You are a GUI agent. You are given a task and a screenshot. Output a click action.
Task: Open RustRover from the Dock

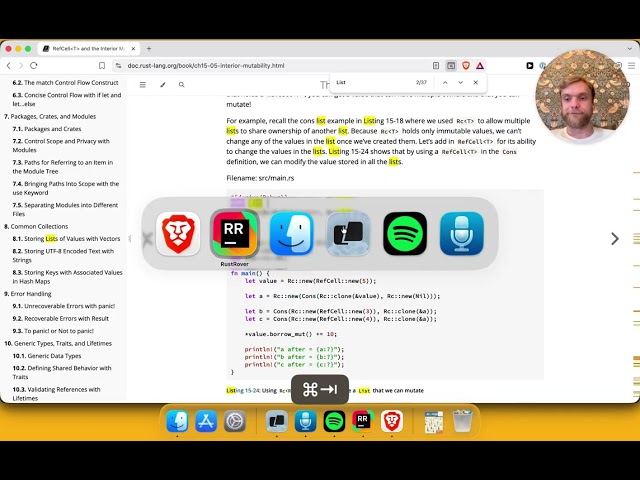[363, 421]
